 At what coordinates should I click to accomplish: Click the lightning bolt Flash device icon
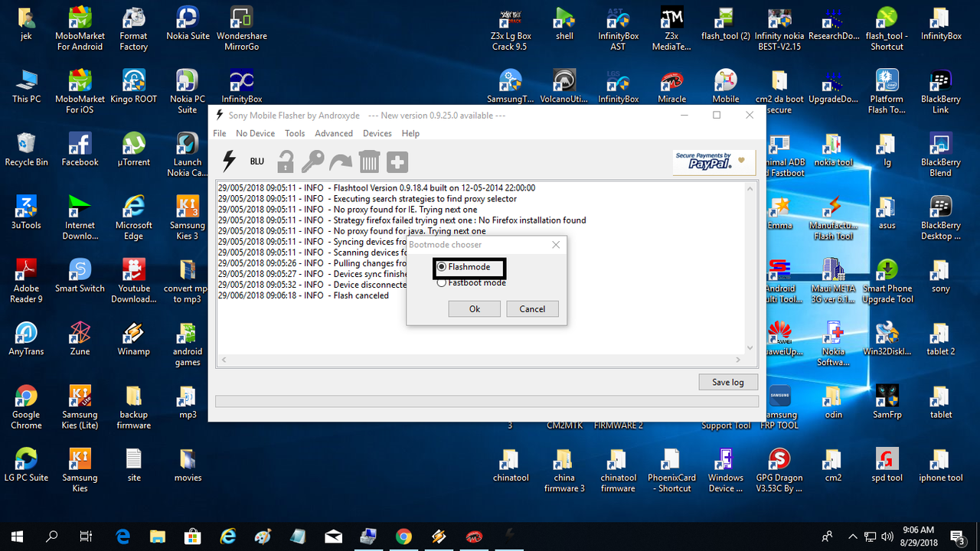click(x=228, y=161)
